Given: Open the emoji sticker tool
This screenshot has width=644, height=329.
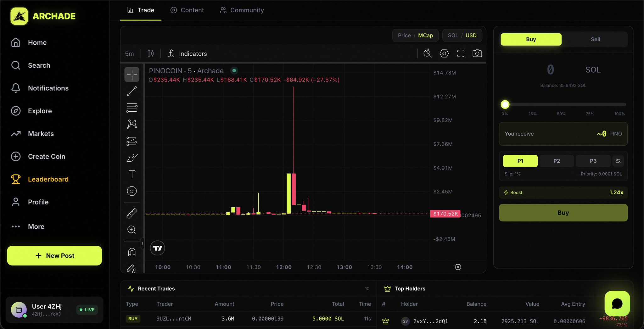Looking at the screenshot, I should 132,191.
